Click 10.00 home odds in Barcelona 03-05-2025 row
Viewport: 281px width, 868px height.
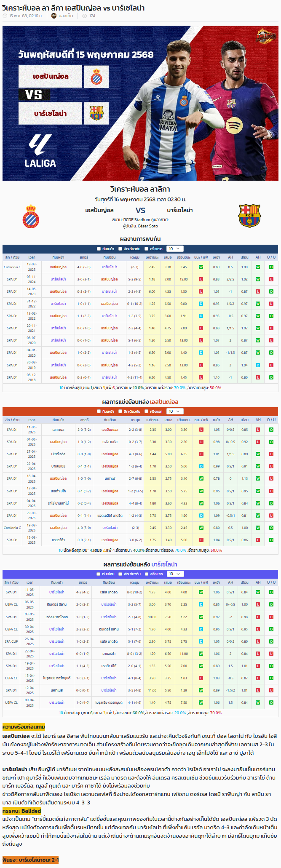[152, 617]
